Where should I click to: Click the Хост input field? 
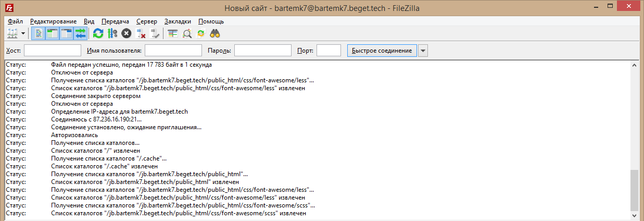[x=53, y=51]
